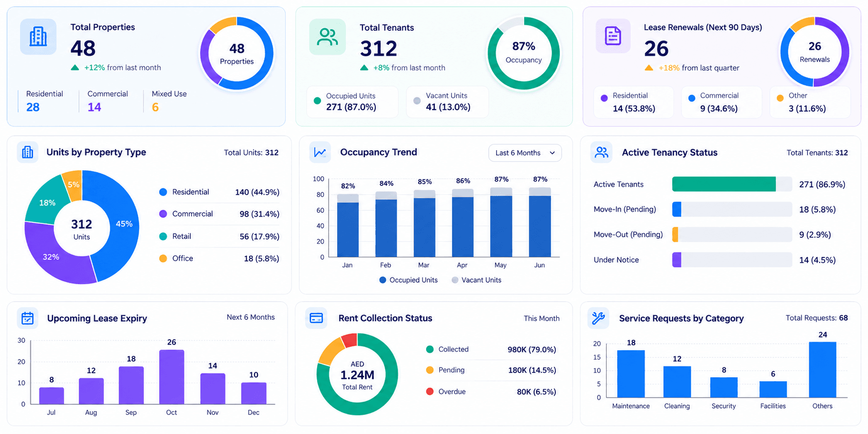Click the Office legend color dot
The width and height of the screenshot is (868, 434).
[x=163, y=258]
